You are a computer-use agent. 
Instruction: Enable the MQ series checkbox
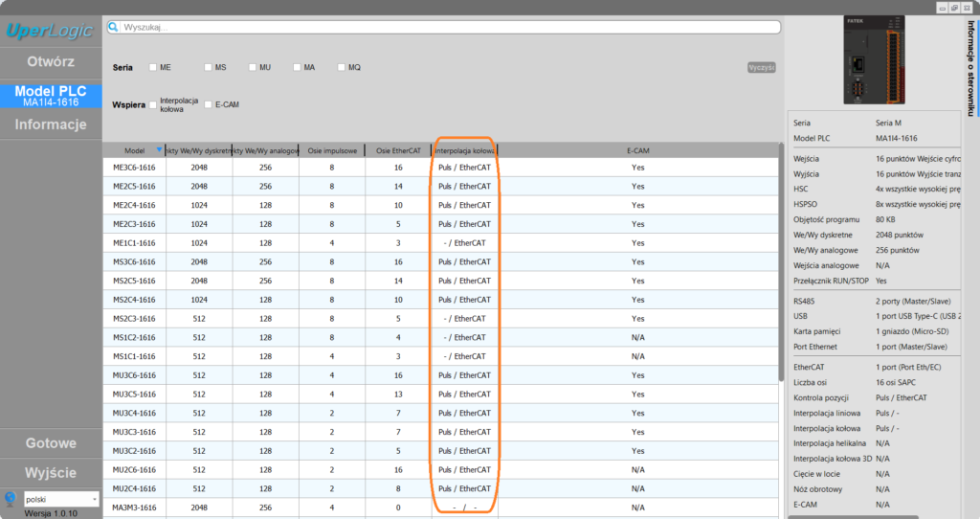point(342,68)
